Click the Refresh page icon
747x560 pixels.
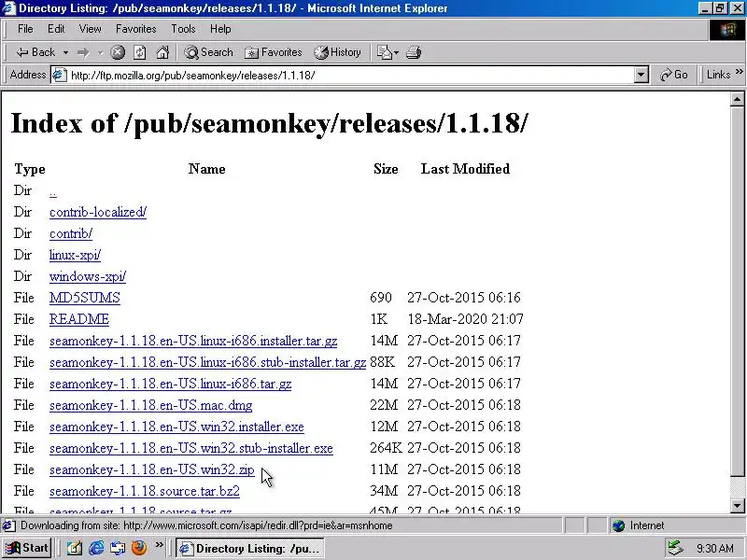point(139,52)
